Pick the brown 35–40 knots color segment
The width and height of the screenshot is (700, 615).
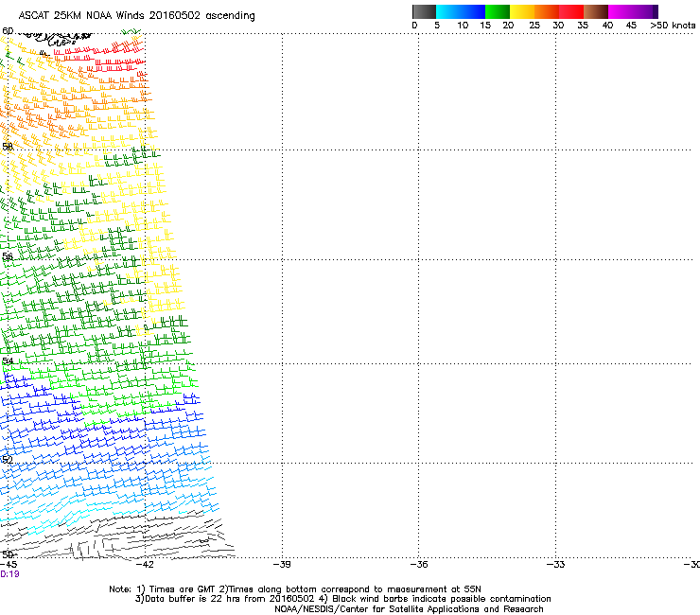[596, 11]
